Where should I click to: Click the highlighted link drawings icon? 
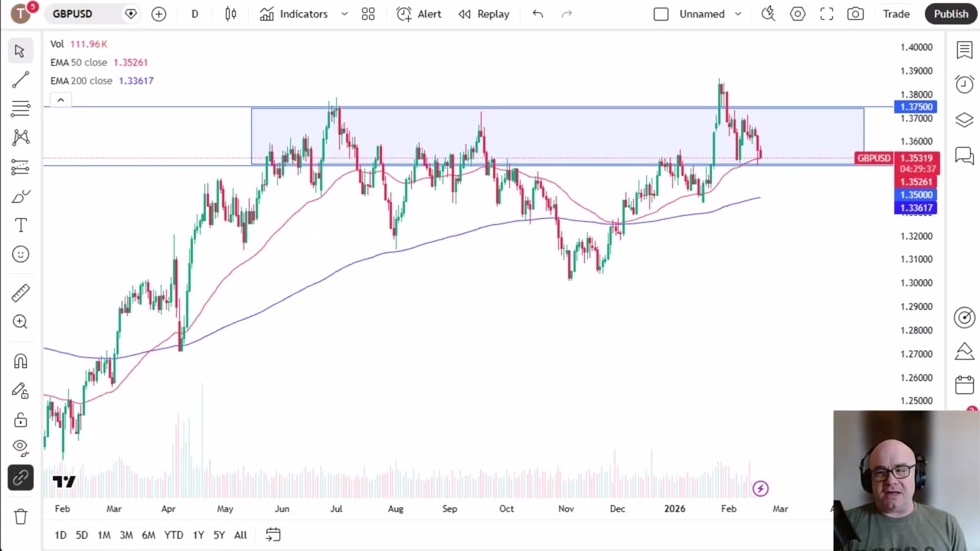(x=20, y=478)
